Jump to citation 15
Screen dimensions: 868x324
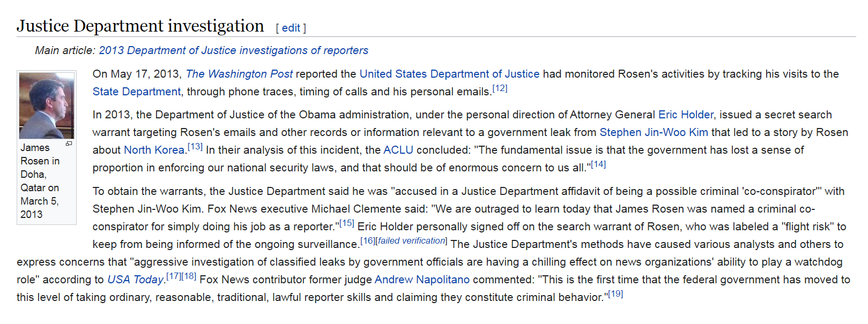(347, 223)
